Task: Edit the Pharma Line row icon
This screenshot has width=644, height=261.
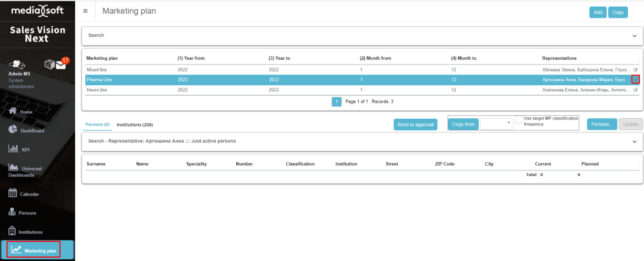Action: (636, 79)
